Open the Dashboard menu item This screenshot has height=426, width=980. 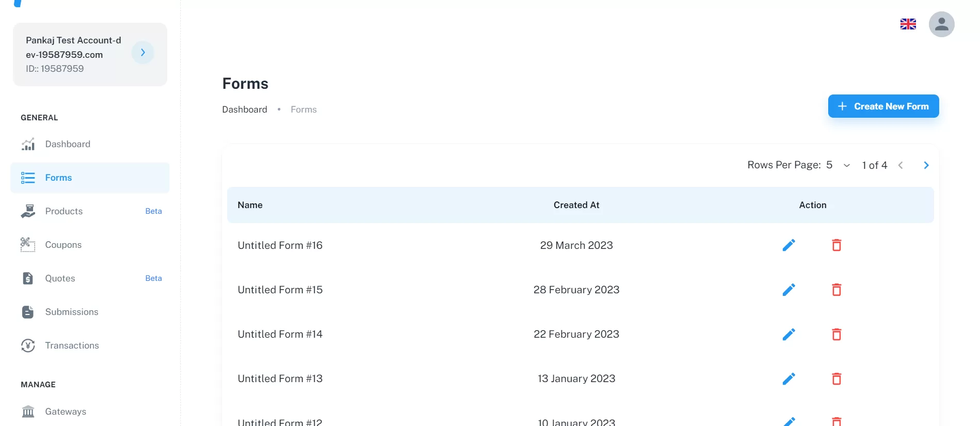coord(90,144)
